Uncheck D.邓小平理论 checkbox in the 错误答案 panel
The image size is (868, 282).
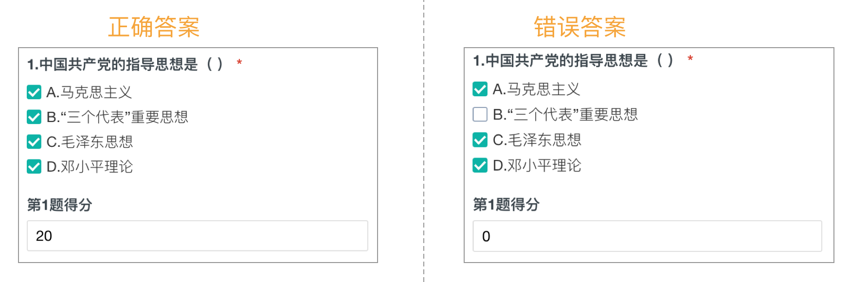(x=480, y=165)
